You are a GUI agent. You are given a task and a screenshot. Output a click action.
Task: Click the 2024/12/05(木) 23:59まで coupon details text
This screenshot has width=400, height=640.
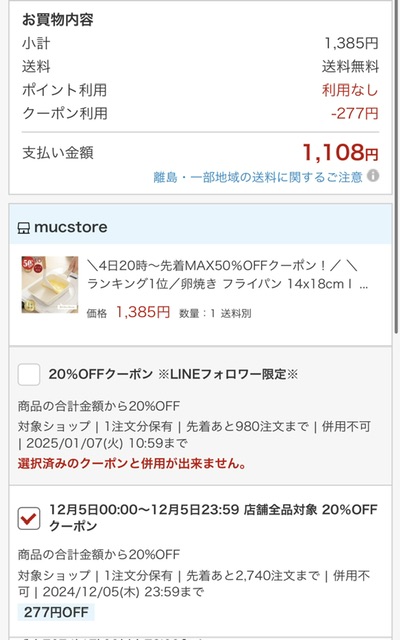123,591
